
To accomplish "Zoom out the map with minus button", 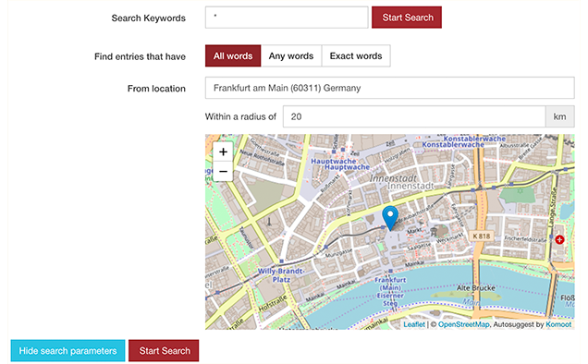I will pyautogui.click(x=223, y=172).
